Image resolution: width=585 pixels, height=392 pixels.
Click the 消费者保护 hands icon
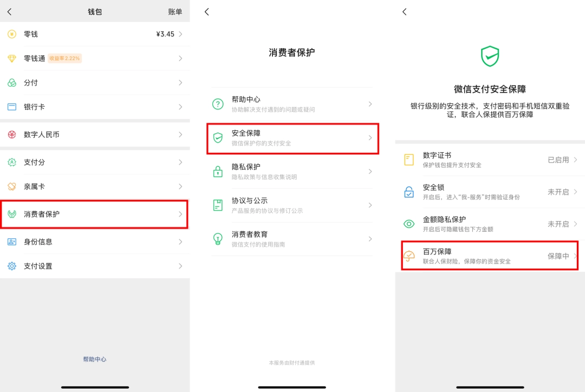click(12, 214)
